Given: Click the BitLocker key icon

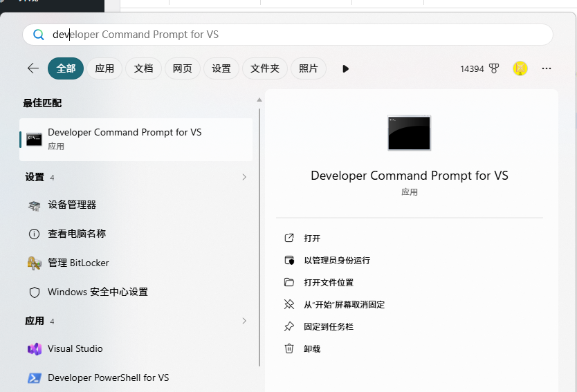Looking at the screenshot, I should 34,263.
